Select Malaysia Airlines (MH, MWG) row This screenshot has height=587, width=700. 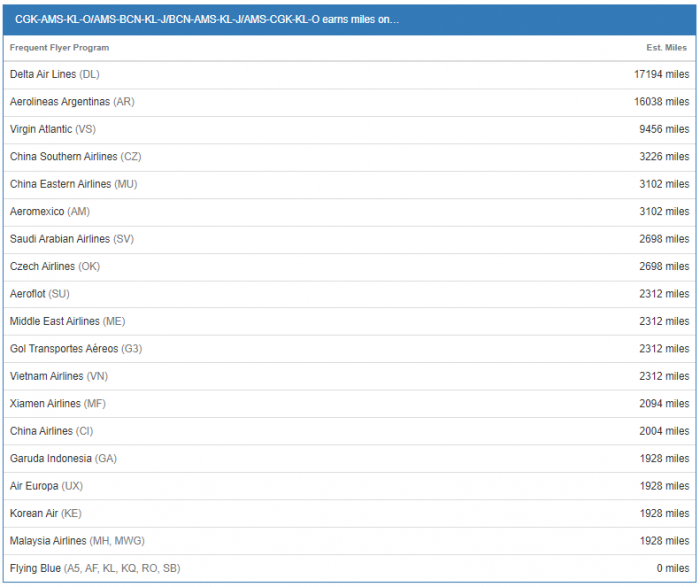click(x=350, y=541)
